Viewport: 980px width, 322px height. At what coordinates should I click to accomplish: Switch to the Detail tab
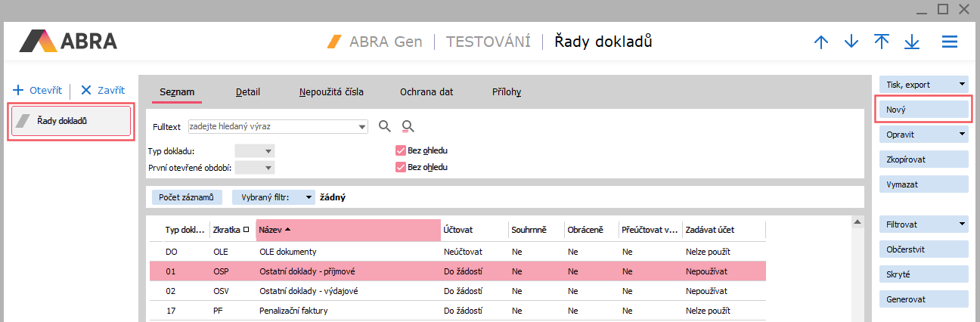[x=248, y=92]
